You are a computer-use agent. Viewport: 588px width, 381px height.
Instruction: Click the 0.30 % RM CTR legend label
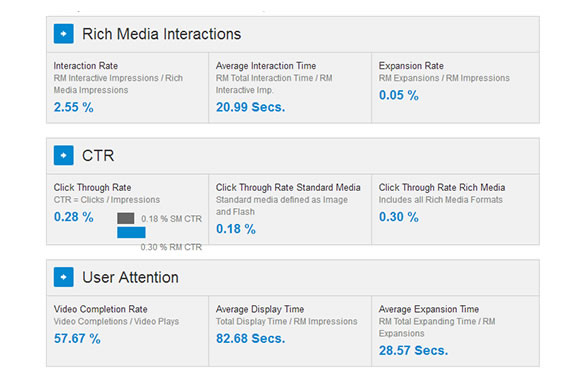point(171,247)
